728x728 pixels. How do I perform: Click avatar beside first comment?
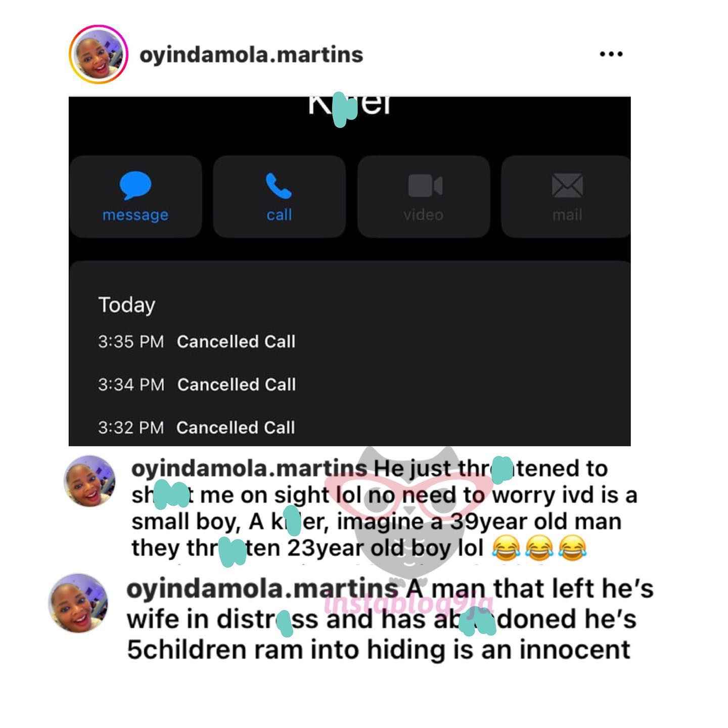pos(89,481)
